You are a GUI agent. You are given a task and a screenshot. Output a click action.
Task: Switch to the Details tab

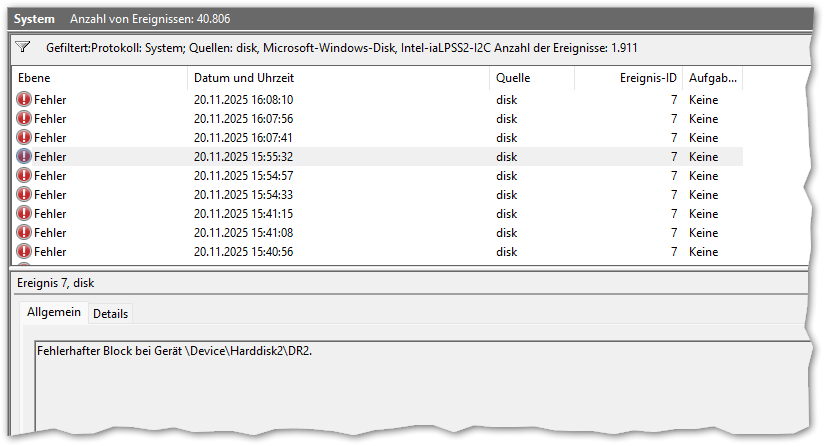pos(110,314)
